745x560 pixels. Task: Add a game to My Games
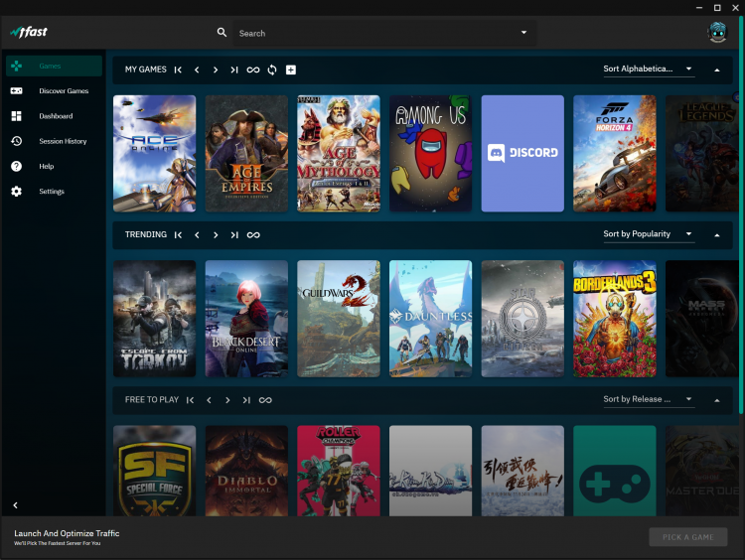pos(291,70)
